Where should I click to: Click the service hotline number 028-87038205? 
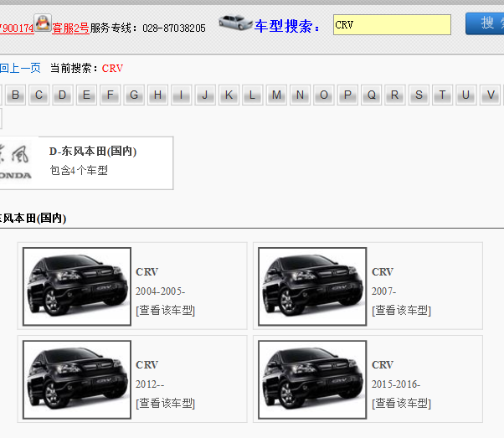(x=174, y=28)
